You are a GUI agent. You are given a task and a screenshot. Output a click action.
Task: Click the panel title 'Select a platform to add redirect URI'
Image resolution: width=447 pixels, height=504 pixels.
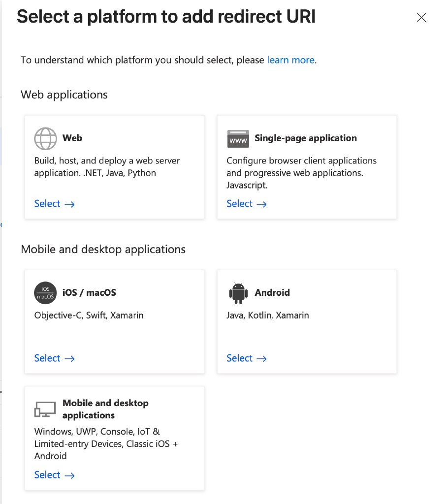pos(166,17)
